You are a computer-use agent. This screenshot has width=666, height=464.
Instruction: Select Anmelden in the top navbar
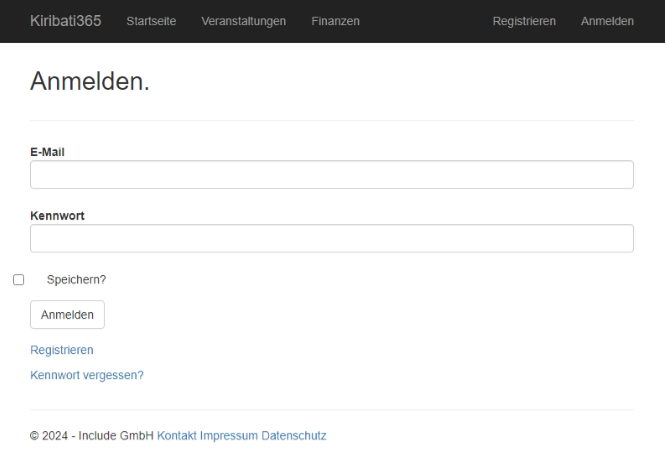606,22
